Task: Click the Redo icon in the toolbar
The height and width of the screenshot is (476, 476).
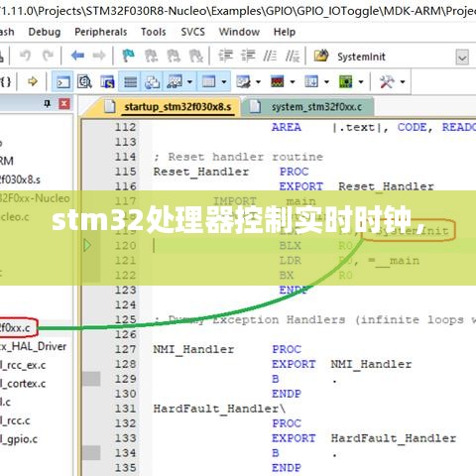Action: click(x=49, y=56)
